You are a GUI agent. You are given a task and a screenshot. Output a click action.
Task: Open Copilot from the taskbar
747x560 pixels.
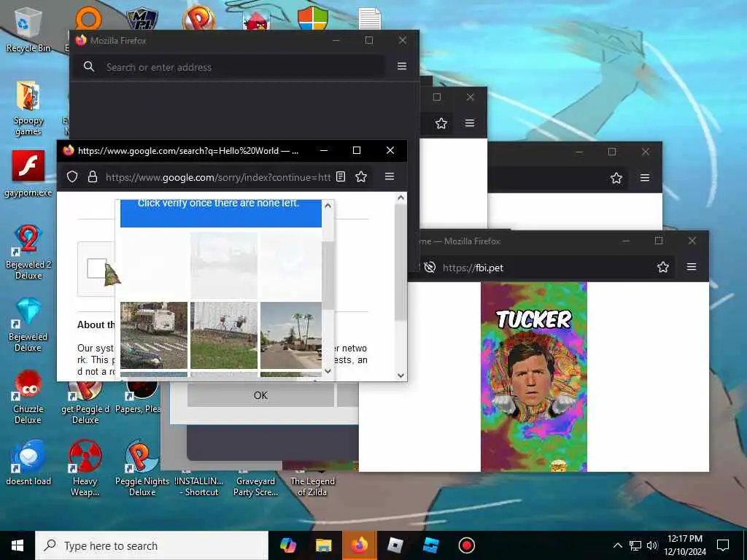(x=288, y=545)
